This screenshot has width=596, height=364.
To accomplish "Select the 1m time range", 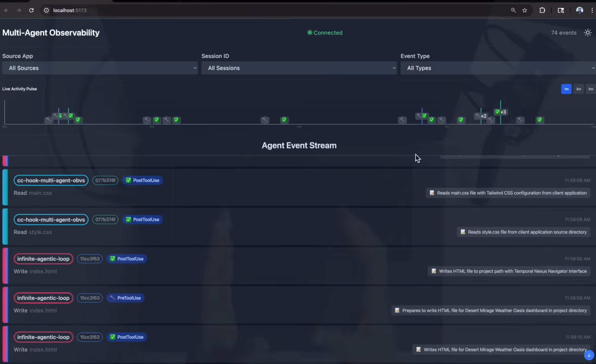I will 566,89.
